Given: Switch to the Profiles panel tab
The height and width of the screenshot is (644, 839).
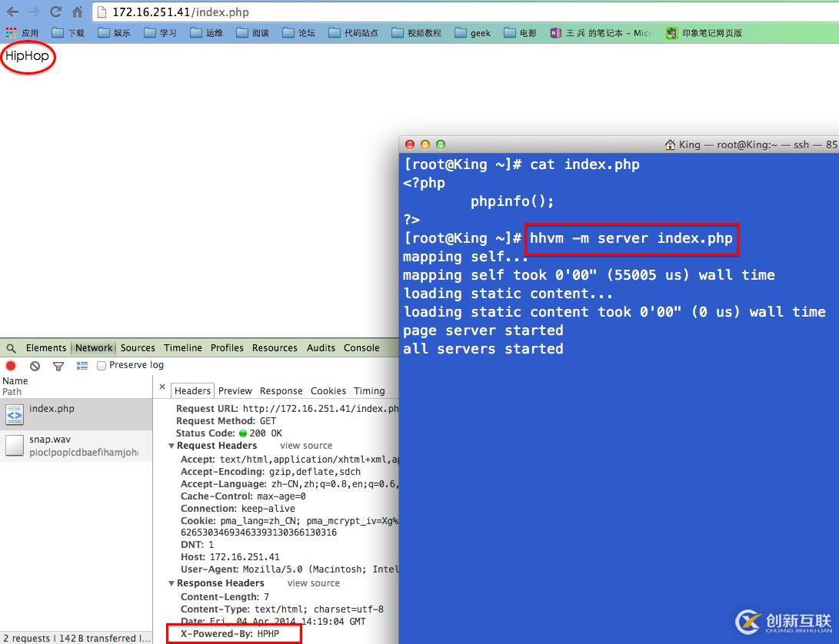Looking at the screenshot, I should point(227,348).
